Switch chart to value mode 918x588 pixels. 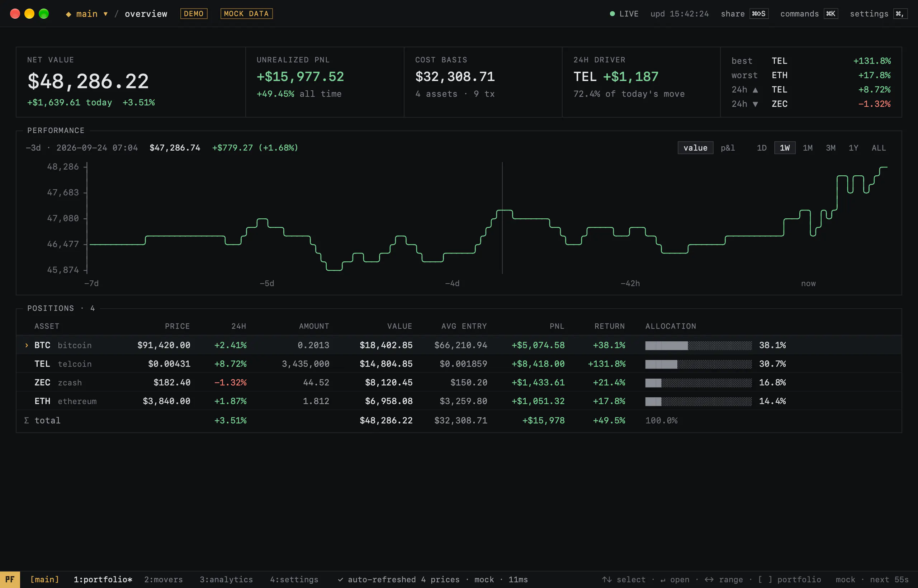695,148
